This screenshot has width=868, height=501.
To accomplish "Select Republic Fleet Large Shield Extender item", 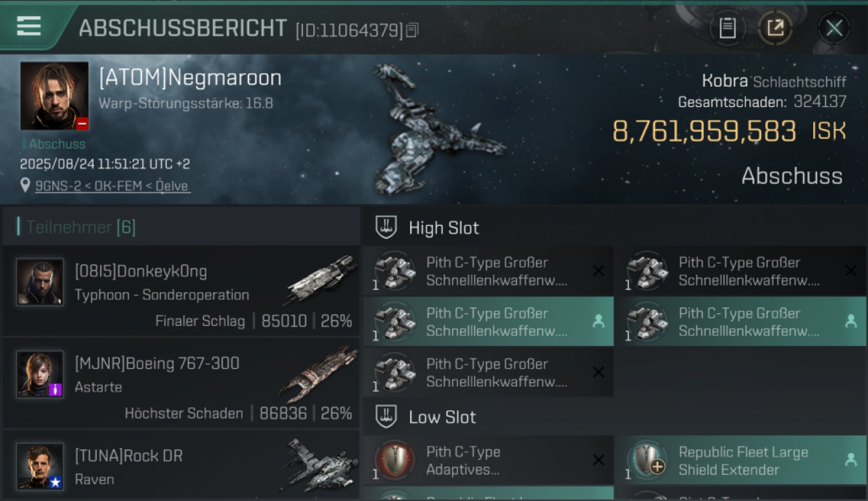I will click(x=740, y=461).
